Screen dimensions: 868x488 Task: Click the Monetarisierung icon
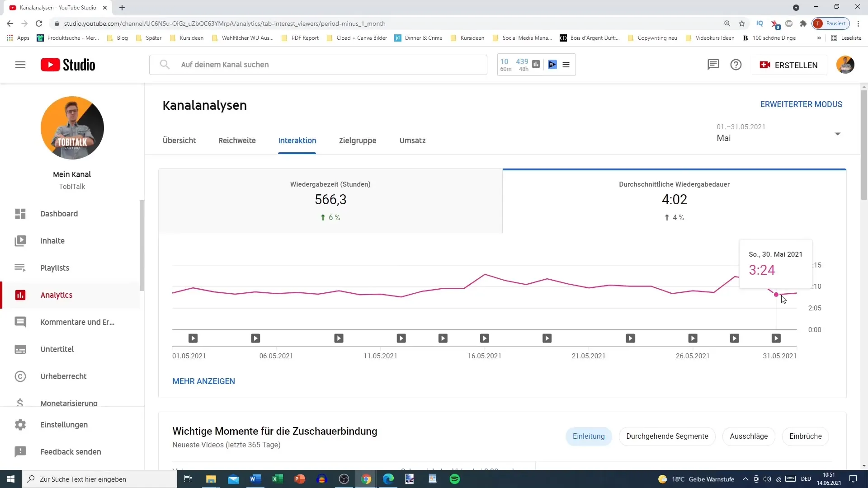tap(20, 404)
